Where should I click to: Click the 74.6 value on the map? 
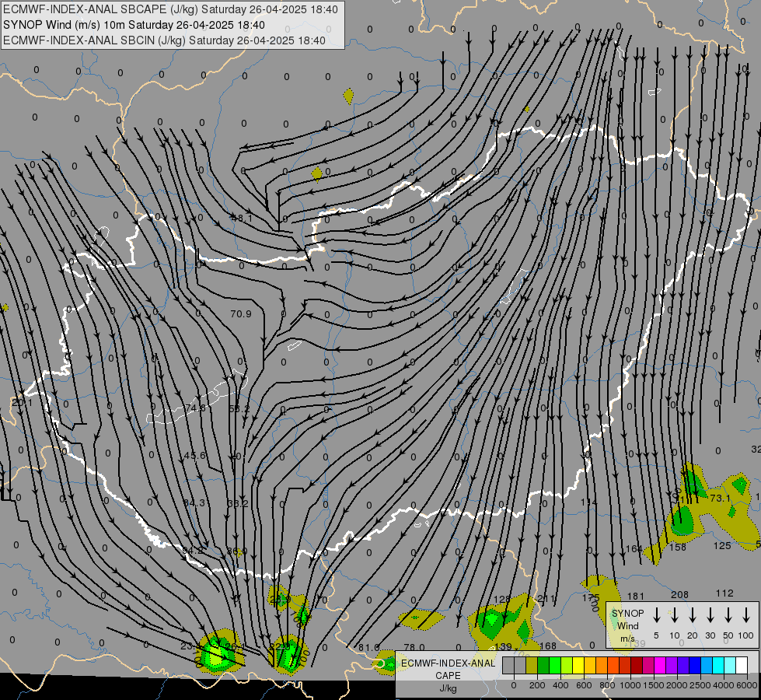[195, 408]
